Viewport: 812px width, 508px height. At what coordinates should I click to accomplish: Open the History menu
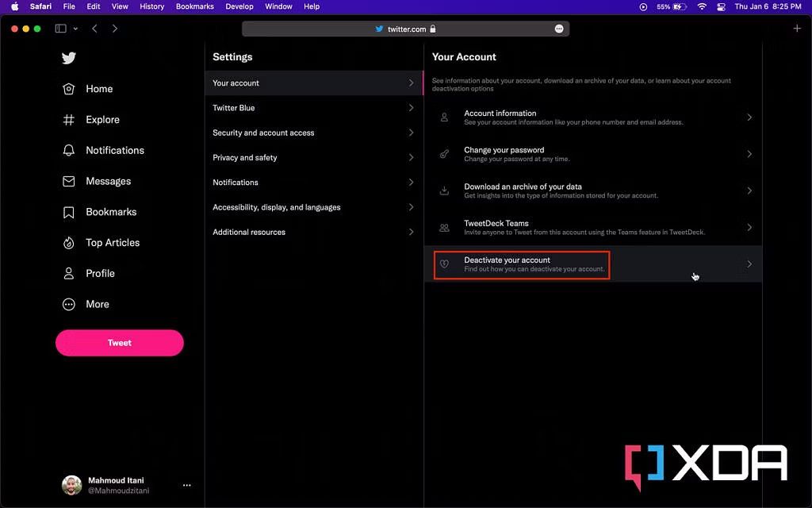[151, 6]
